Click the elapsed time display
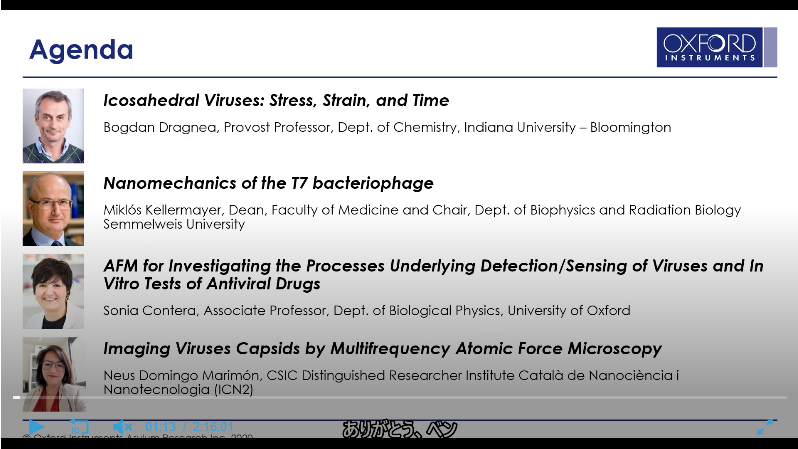This screenshot has height=449, width=798. [x=161, y=427]
